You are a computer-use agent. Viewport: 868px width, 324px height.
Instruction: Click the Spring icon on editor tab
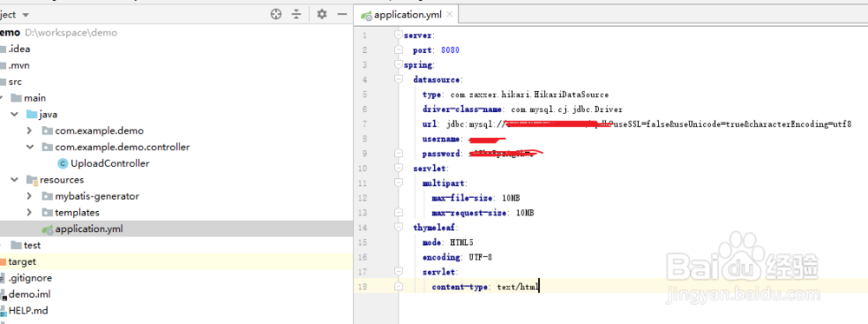point(366,16)
